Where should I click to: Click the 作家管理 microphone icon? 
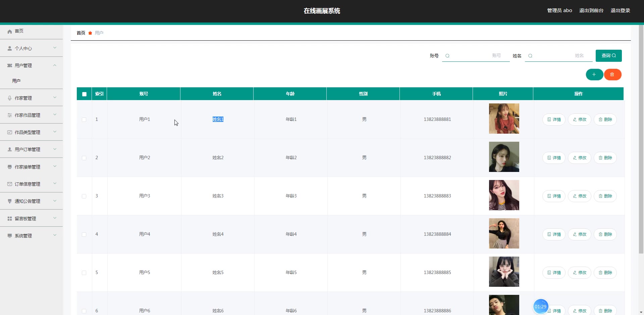[10, 98]
